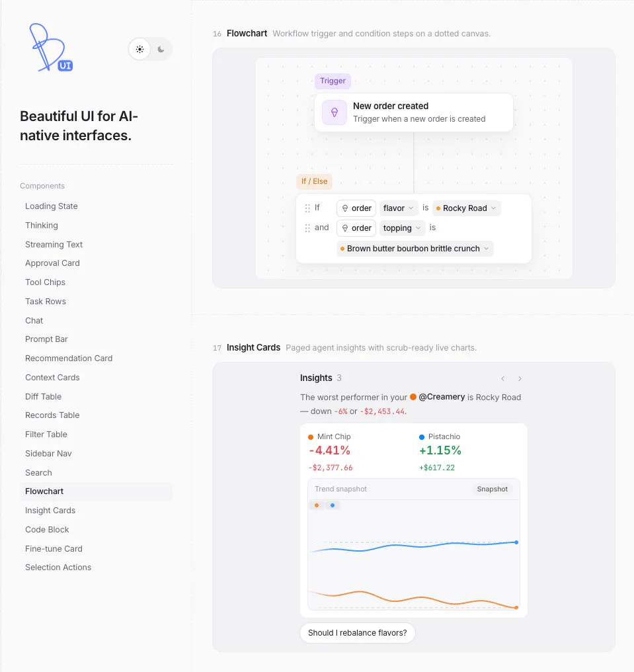Click the blue Pistachio legend dot in chart
Image resolution: width=634 pixels, height=672 pixels.
click(333, 505)
